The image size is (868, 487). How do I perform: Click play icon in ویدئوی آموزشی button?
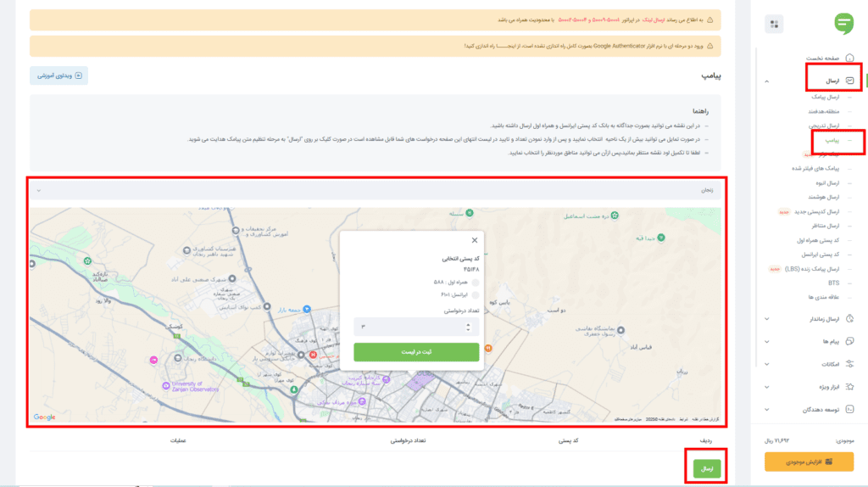coord(79,76)
